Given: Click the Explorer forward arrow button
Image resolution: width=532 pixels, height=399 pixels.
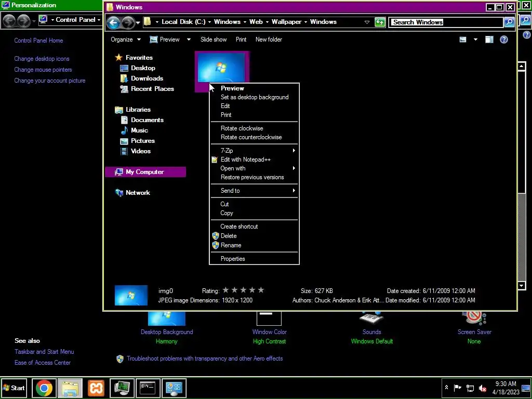Looking at the screenshot, I should [128, 22].
